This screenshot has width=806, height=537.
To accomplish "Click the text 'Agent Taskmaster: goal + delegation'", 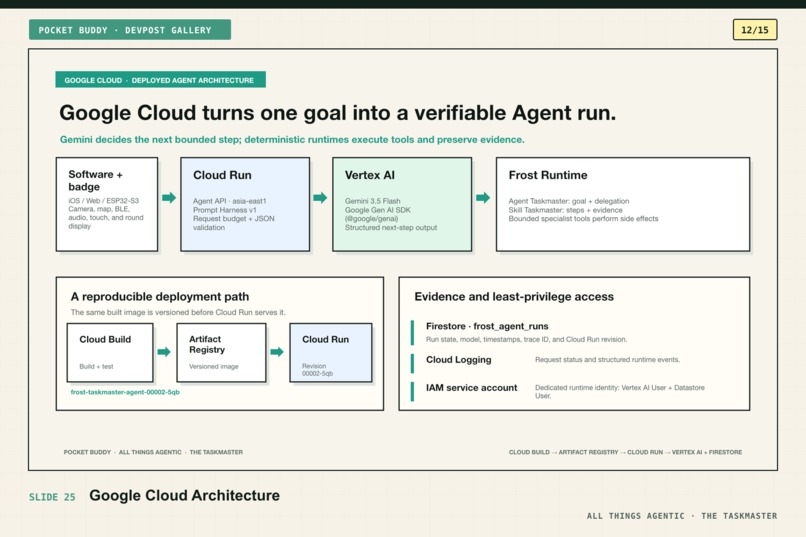I will click(x=569, y=201).
